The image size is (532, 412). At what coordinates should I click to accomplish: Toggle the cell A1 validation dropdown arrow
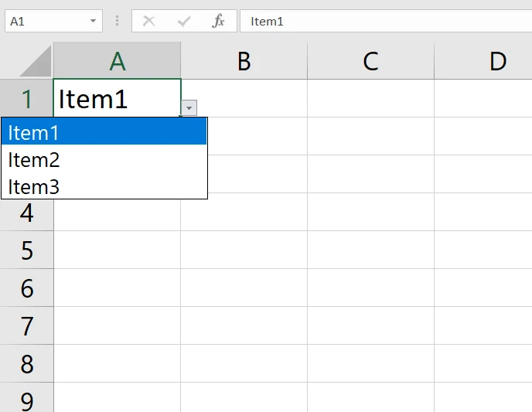(x=189, y=108)
